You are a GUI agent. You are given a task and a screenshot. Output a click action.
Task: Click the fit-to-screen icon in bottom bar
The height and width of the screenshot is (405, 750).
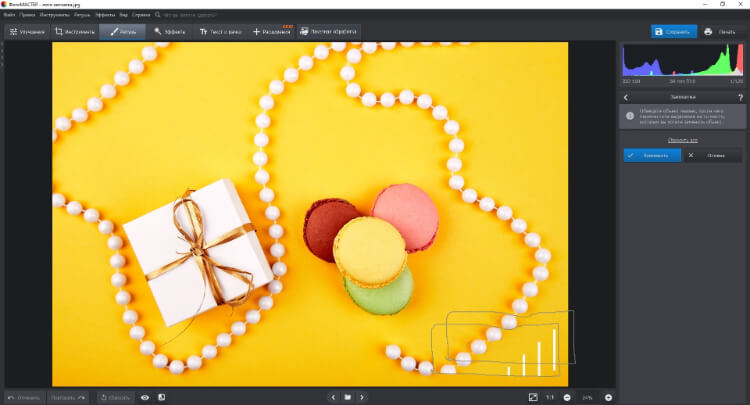pyautogui.click(x=532, y=397)
